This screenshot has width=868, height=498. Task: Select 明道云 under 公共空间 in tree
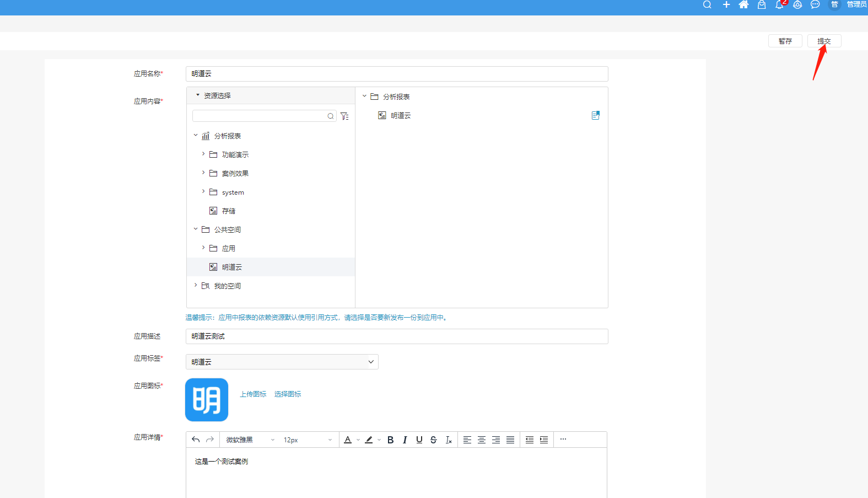pos(231,267)
